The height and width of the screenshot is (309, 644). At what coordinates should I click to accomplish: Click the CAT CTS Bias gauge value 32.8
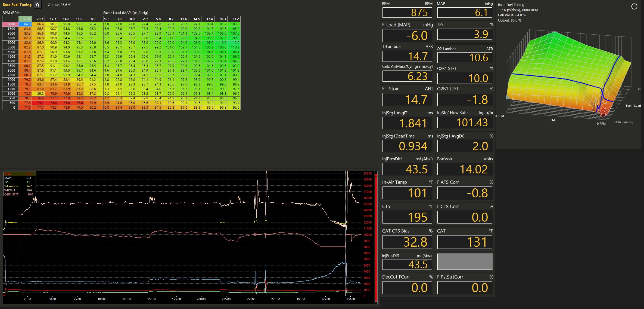pos(407,242)
